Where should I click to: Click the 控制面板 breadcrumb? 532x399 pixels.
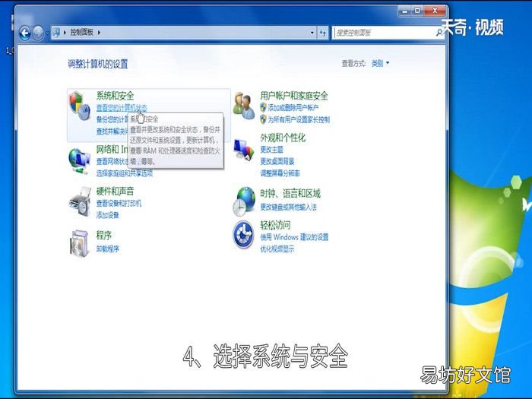tap(81, 33)
